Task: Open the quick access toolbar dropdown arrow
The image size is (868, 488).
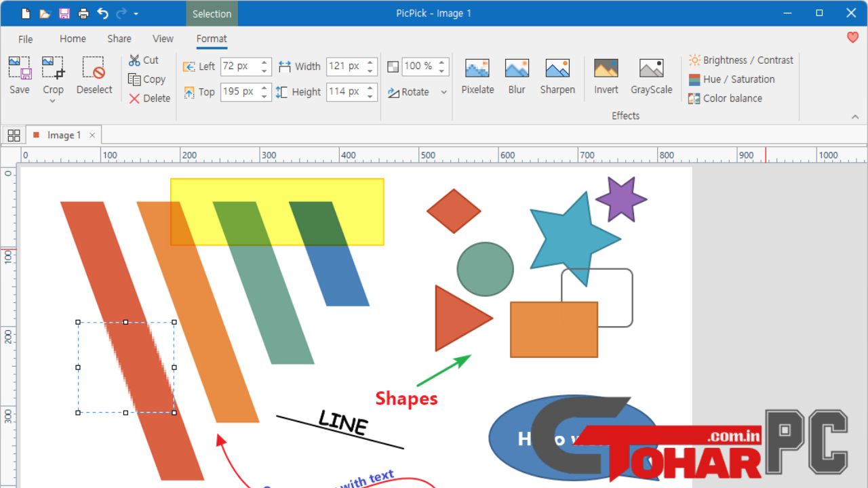Action: (136, 14)
